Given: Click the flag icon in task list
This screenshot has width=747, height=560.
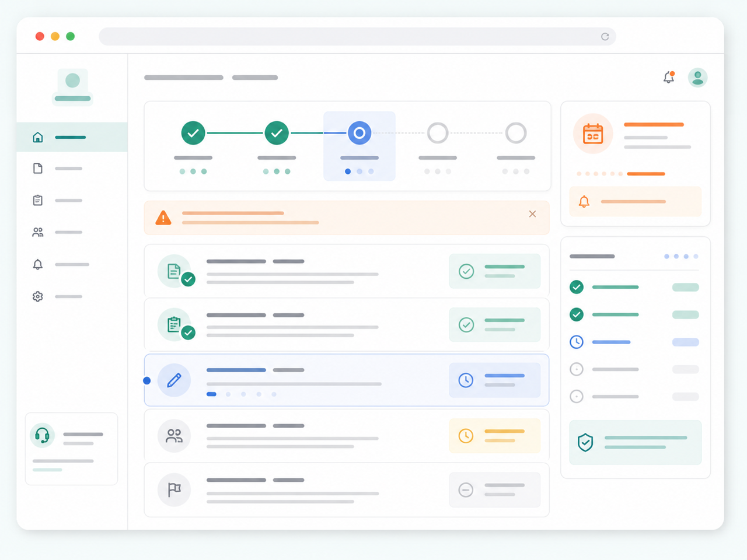Looking at the screenshot, I should click(x=174, y=490).
